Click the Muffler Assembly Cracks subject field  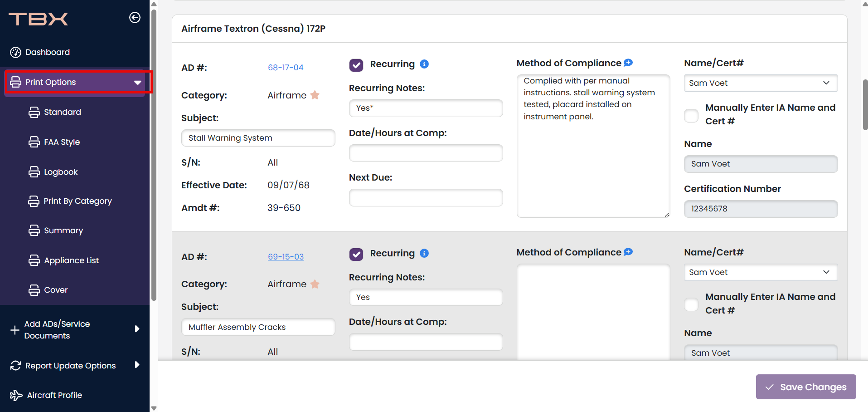pos(258,327)
